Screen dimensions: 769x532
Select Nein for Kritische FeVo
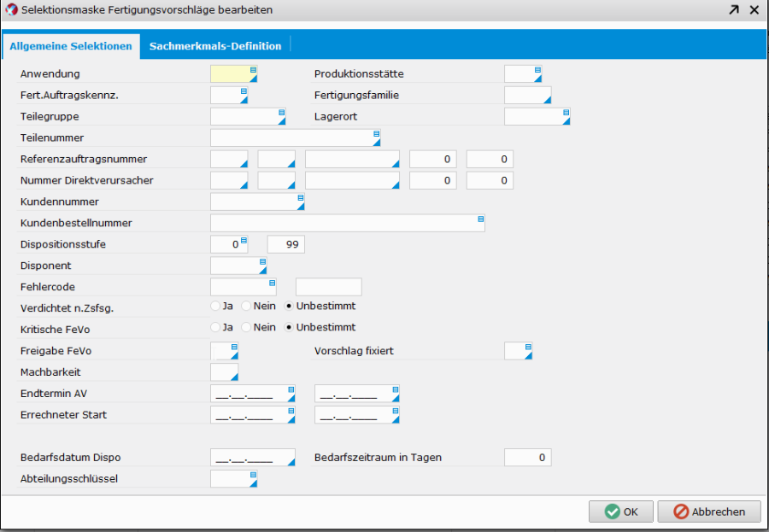tap(246, 327)
